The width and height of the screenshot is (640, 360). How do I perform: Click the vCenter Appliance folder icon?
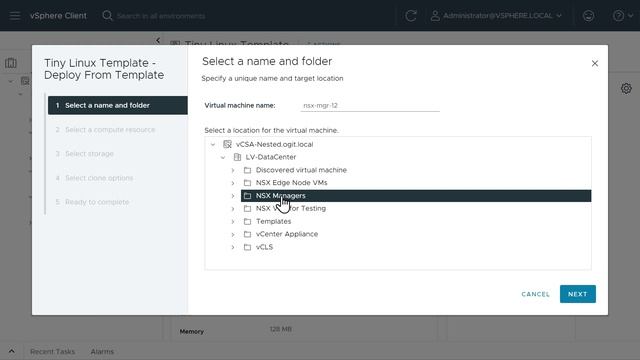click(247, 234)
